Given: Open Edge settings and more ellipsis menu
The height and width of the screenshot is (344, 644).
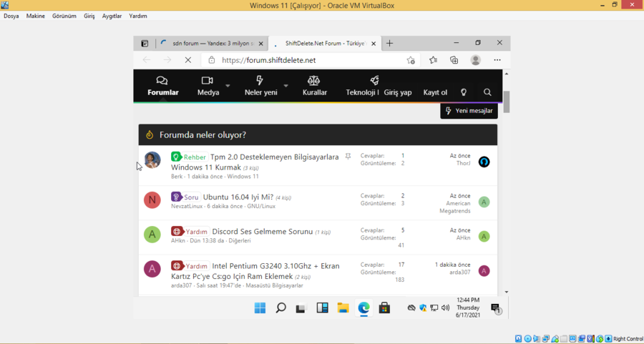Looking at the screenshot, I should pyautogui.click(x=497, y=60).
